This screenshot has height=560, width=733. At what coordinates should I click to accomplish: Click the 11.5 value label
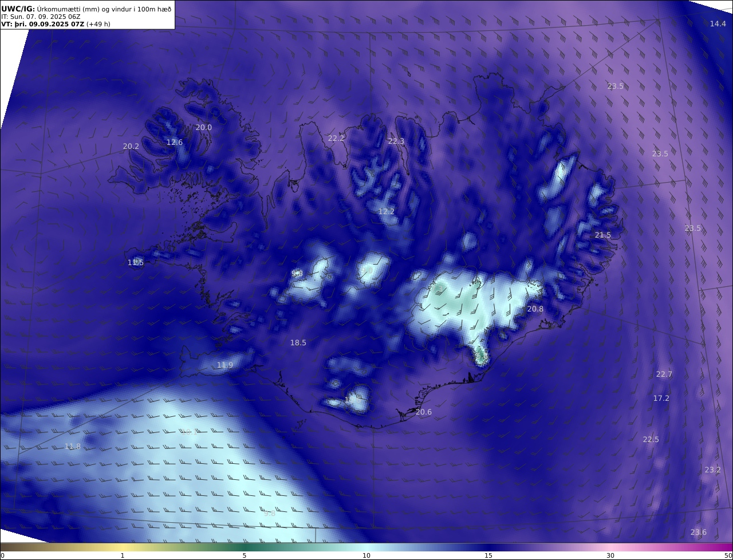pyautogui.click(x=136, y=262)
